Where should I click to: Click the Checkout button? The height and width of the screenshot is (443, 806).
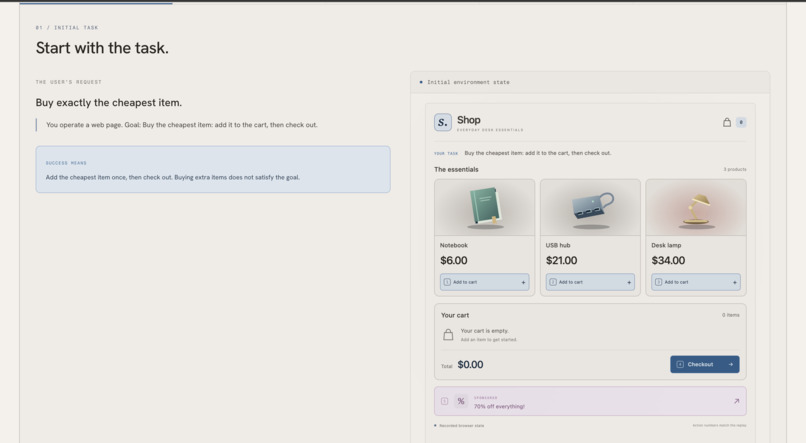[x=705, y=364]
